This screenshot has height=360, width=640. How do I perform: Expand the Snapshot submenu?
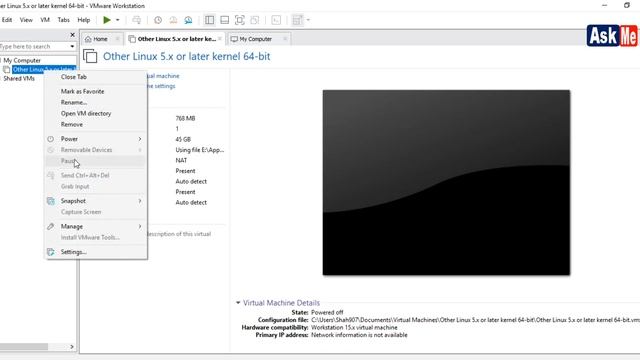(96, 201)
